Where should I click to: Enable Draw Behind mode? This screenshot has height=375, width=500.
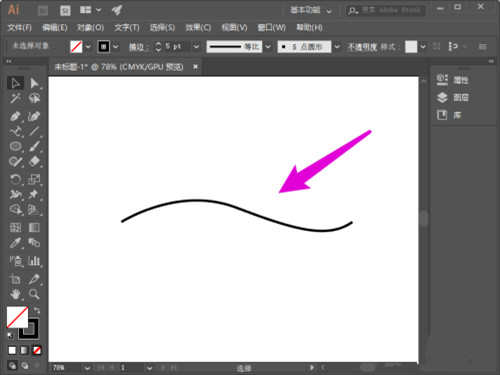pos(25,366)
